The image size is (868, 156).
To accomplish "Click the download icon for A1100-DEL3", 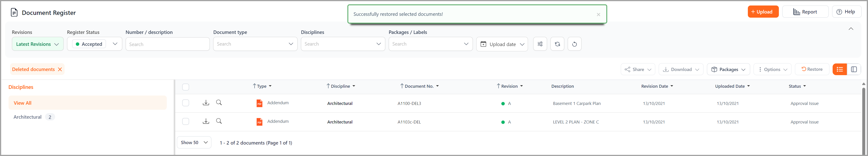I will tap(206, 103).
